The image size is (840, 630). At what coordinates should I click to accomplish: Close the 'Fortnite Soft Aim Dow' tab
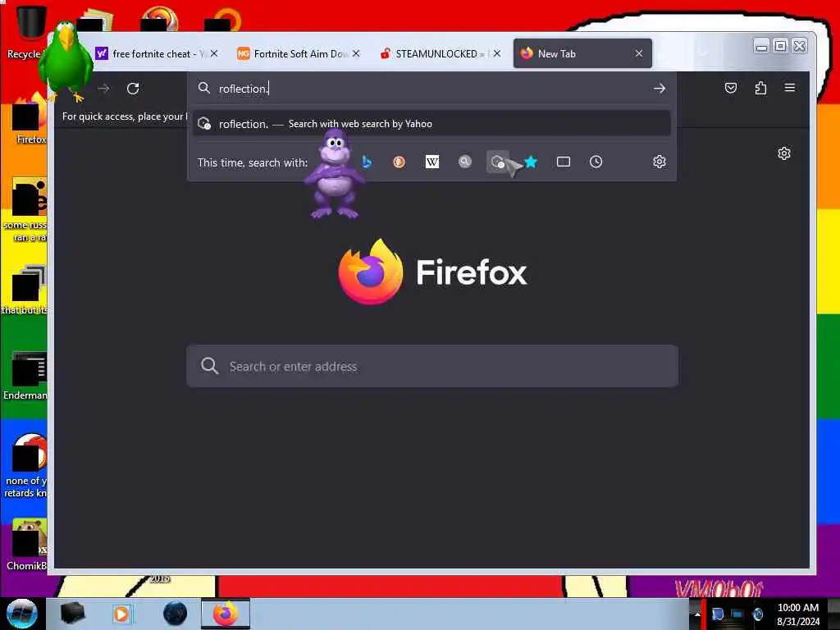coord(356,53)
